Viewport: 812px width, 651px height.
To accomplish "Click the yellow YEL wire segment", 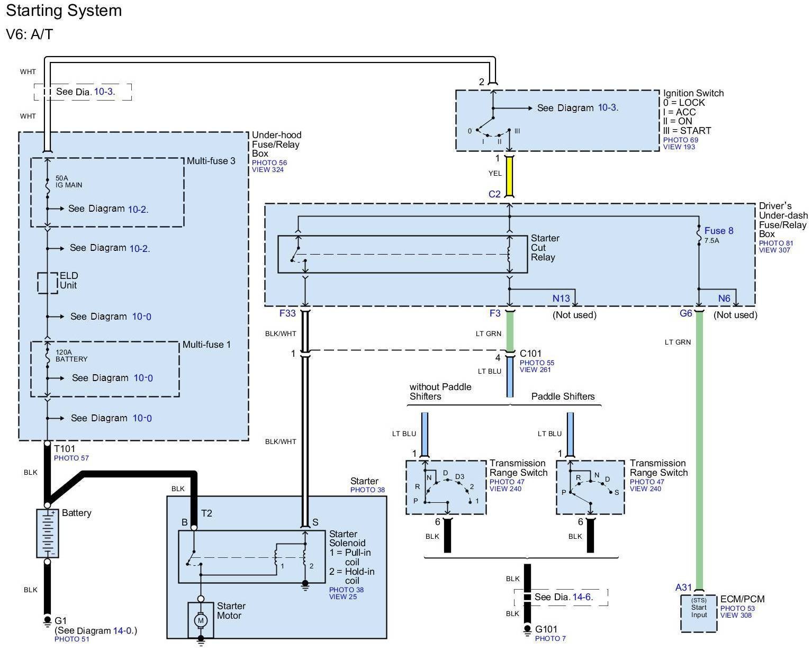I will tap(509, 175).
